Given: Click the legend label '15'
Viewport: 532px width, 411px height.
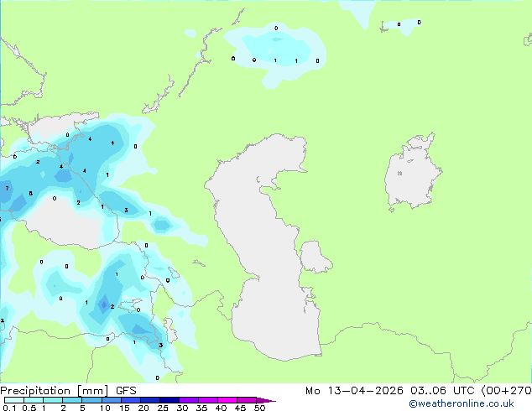Looking at the screenshot, I should pos(124,408).
